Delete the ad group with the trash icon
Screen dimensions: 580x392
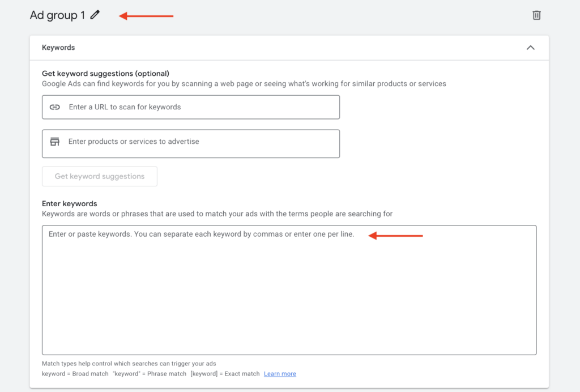point(536,15)
